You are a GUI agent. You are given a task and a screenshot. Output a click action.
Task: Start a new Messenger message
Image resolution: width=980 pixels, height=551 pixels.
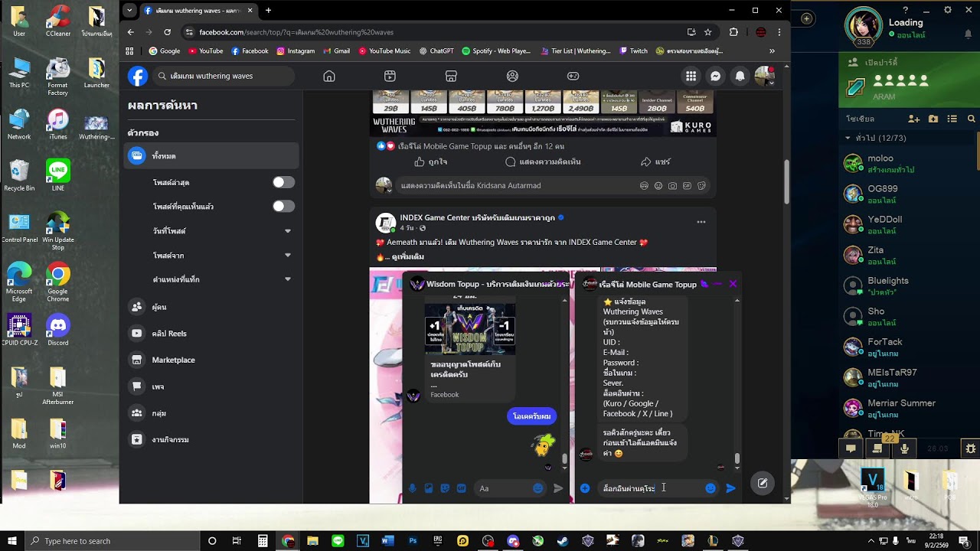click(x=763, y=483)
